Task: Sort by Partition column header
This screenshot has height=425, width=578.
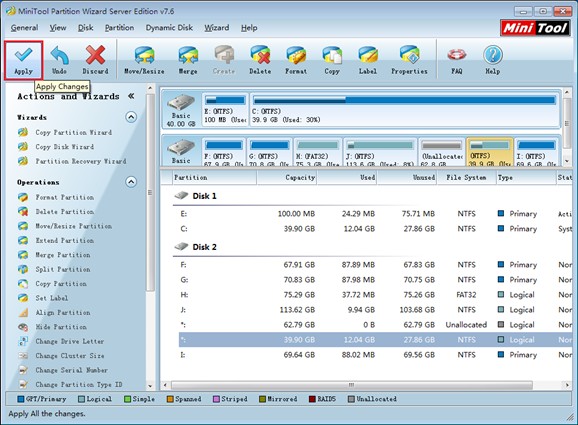Action: pyautogui.click(x=214, y=178)
